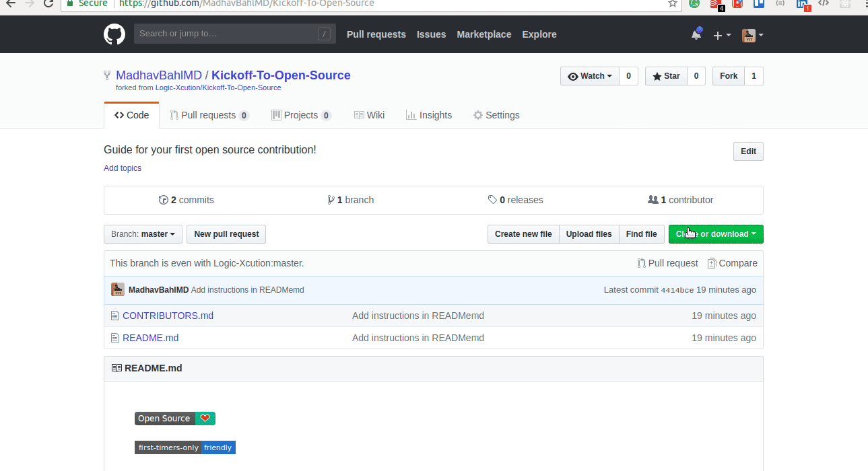View the 1 contributor link
868x471 pixels.
coord(680,200)
